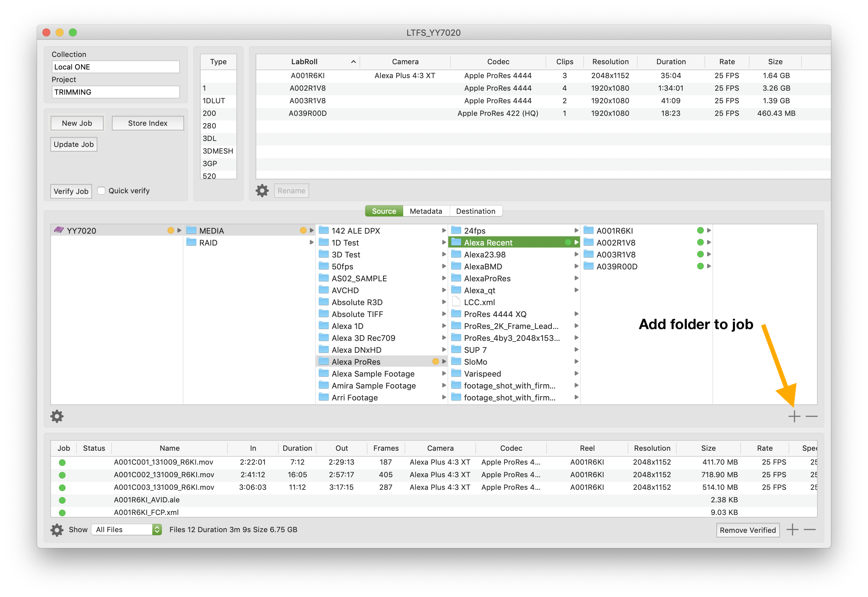Open the Show All Files dropdown
The width and height of the screenshot is (868, 597).
[x=126, y=530]
